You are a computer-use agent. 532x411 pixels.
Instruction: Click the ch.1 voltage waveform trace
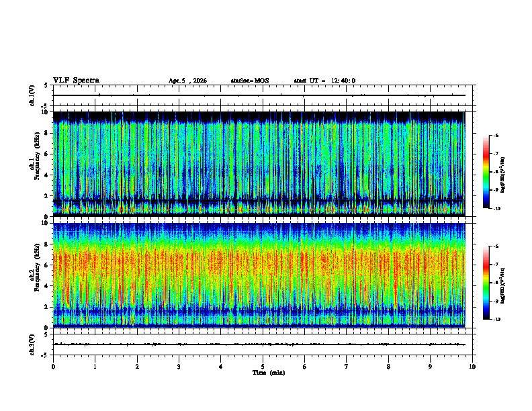point(259,95)
